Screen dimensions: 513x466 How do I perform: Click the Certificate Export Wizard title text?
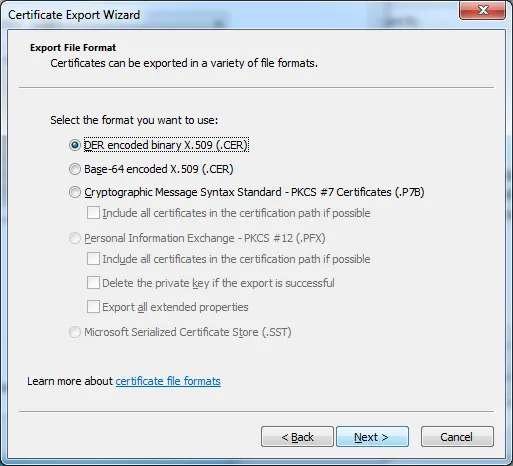74,15
